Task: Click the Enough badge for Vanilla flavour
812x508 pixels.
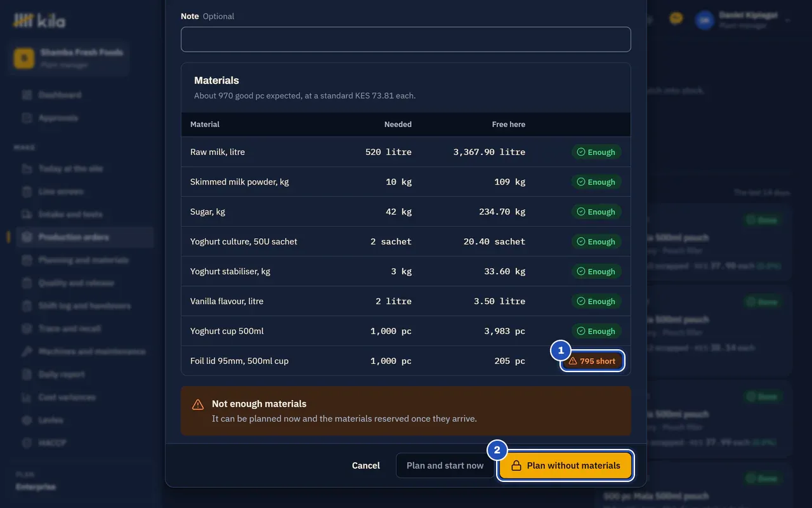Action: click(596, 302)
